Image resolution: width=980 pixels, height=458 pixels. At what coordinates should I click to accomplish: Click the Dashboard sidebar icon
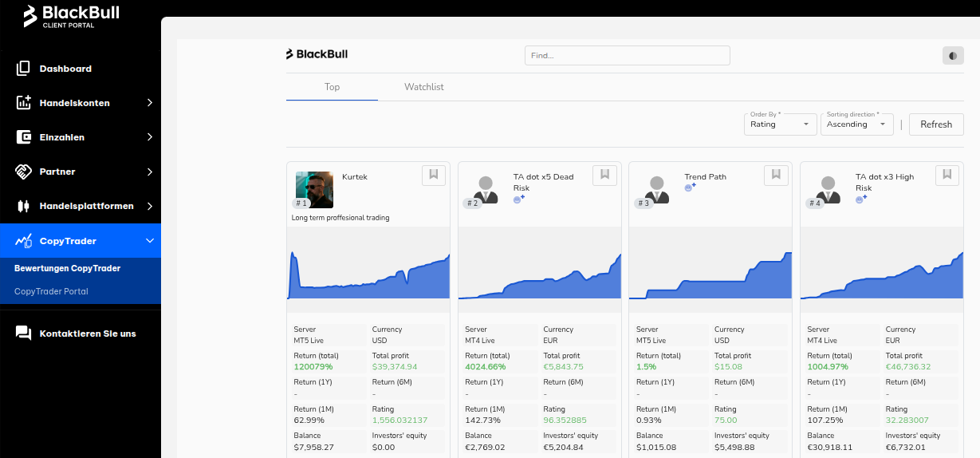point(23,69)
